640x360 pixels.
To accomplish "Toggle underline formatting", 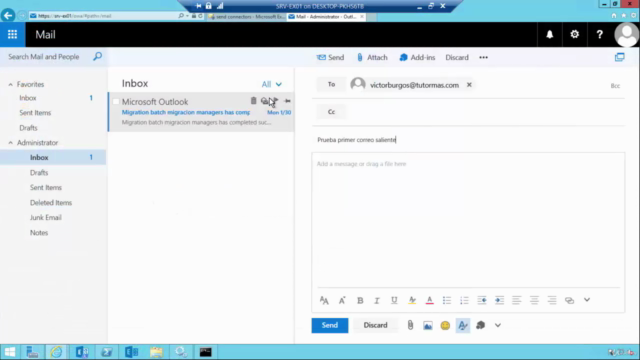I will [394, 300].
